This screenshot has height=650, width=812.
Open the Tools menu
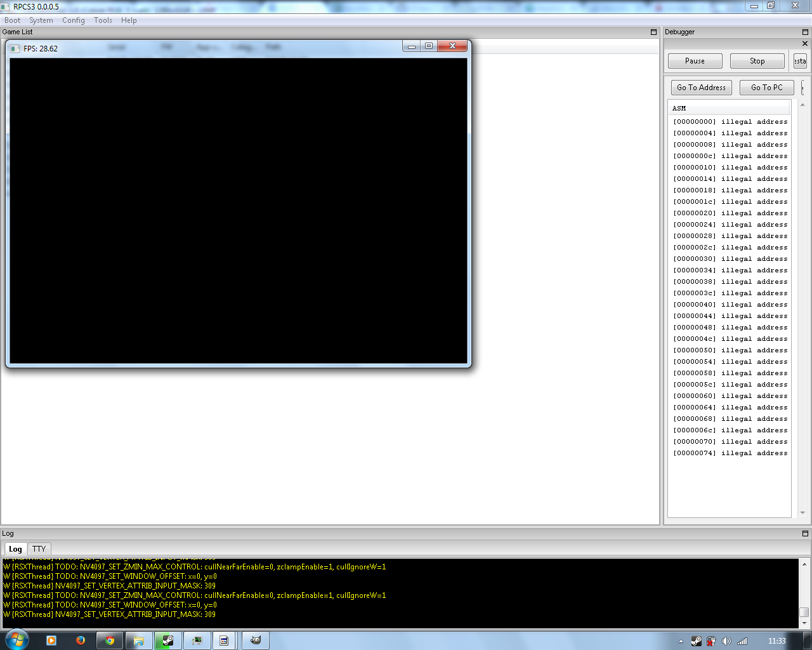click(103, 20)
